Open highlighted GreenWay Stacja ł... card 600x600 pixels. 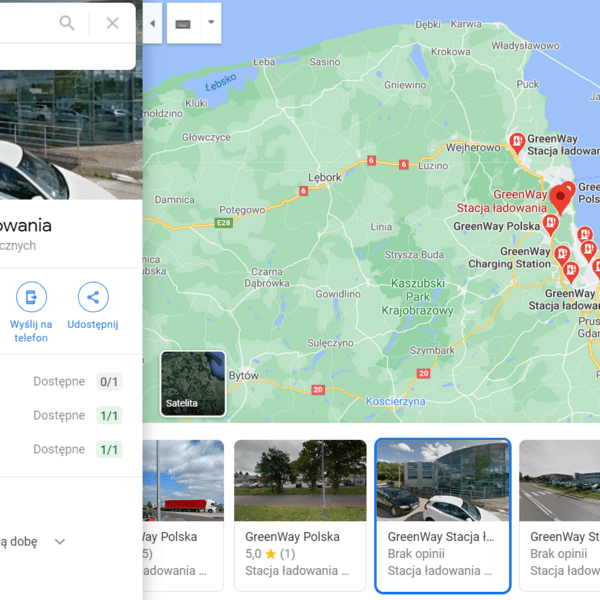point(443,515)
